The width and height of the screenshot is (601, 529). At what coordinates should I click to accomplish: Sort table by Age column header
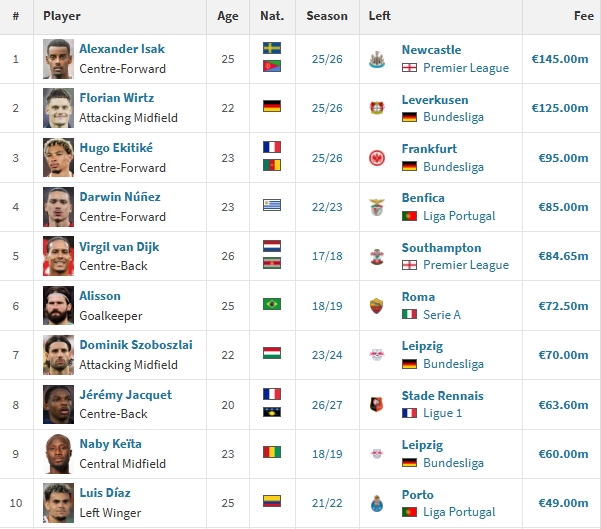(228, 16)
